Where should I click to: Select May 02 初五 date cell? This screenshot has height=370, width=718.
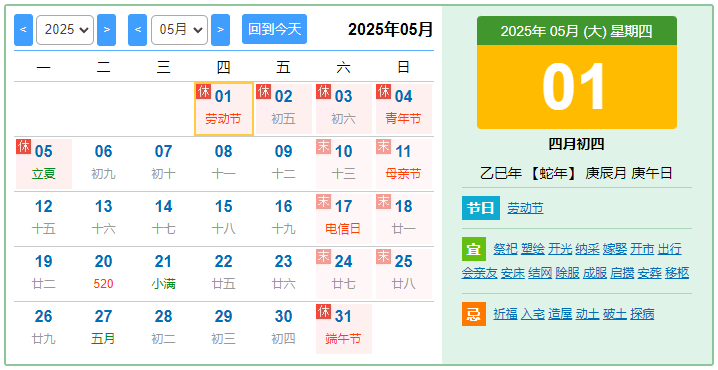pyautogui.click(x=283, y=109)
